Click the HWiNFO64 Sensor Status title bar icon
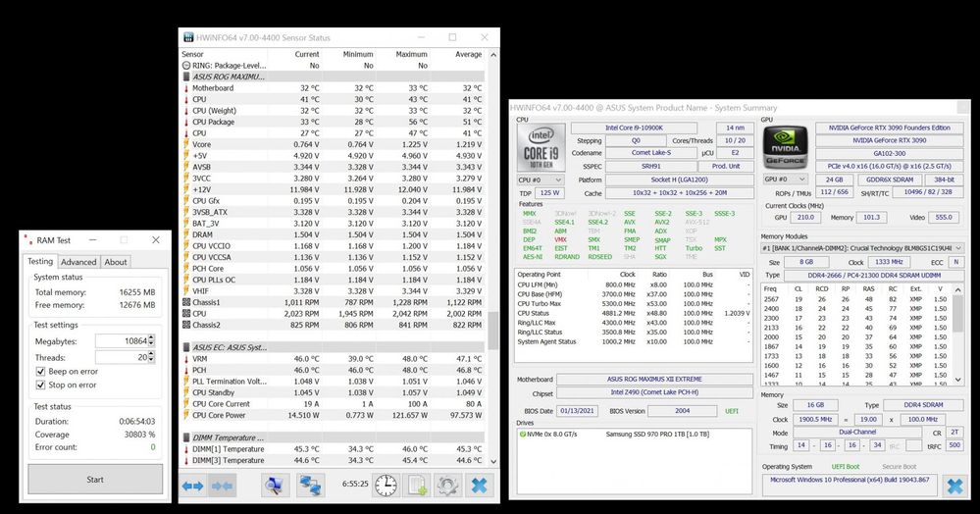Image resolution: width=980 pixels, height=514 pixels. (x=188, y=37)
